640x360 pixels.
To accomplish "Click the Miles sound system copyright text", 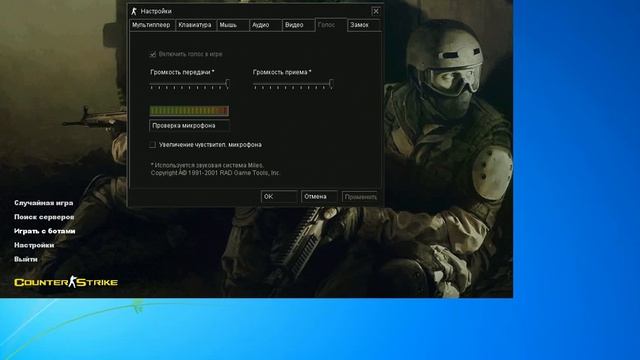I will (x=215, y=169).
